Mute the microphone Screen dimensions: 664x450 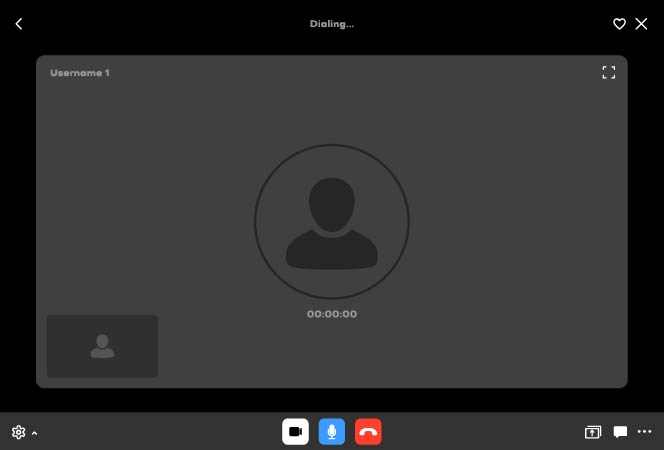pos(332,432)
